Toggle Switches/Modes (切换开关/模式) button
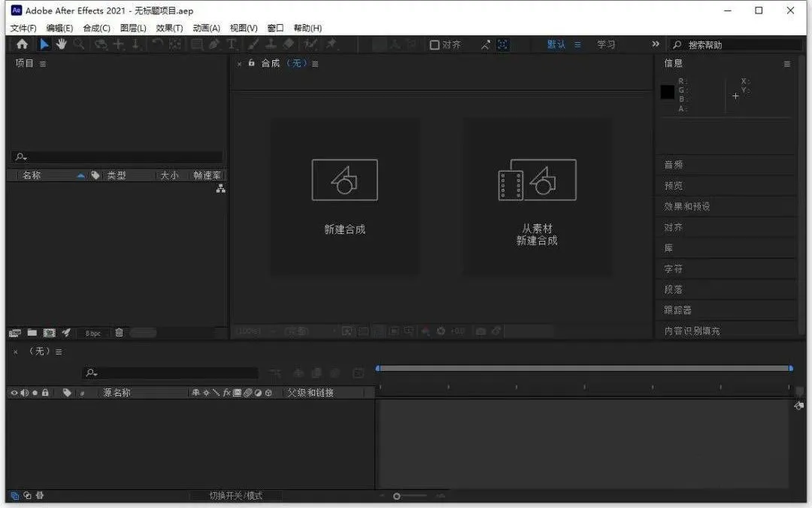 [235, 495]
